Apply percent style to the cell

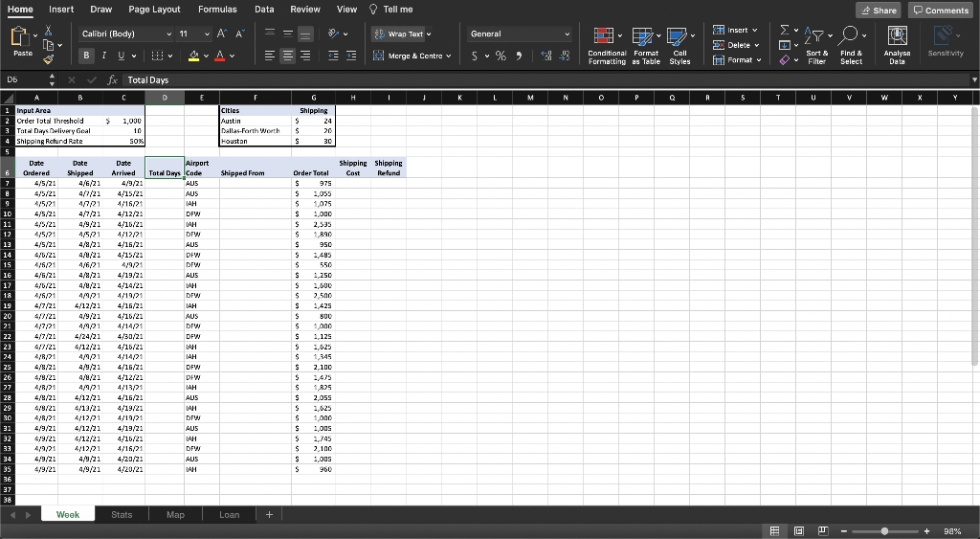(501, 56)
